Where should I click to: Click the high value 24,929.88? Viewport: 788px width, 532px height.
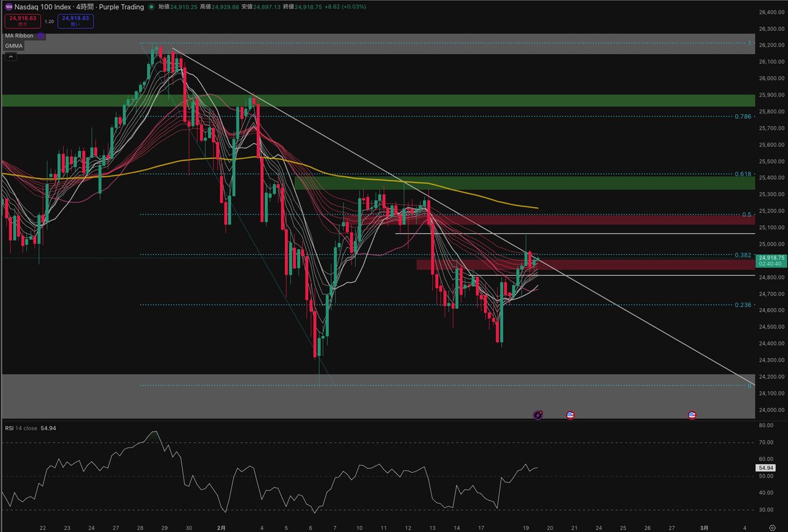[x=227, y=7]
